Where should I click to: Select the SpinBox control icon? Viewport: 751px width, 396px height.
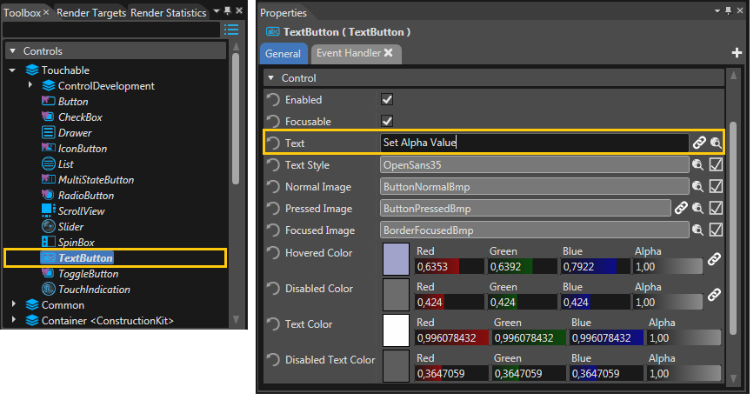[48, 242]
